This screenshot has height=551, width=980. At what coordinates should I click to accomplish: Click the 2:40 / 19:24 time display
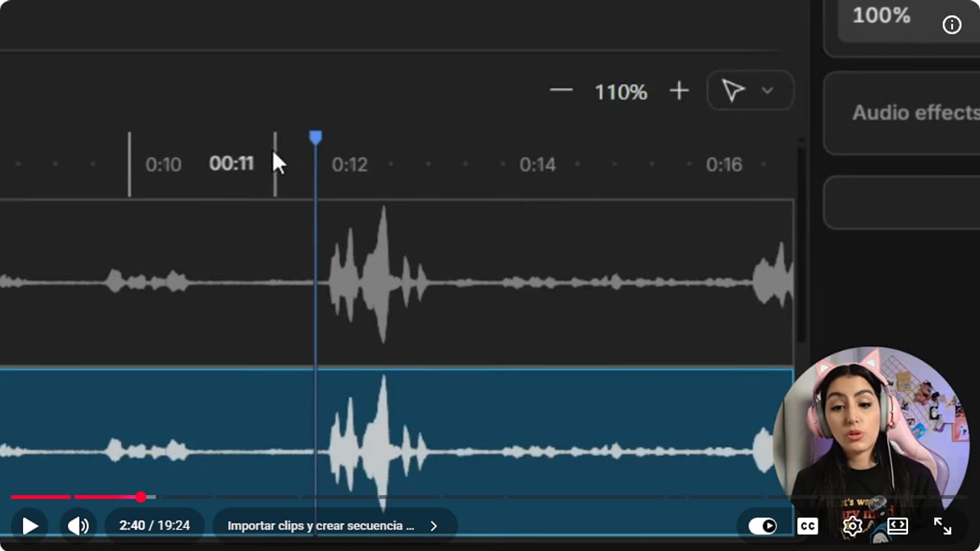point(155,526)
